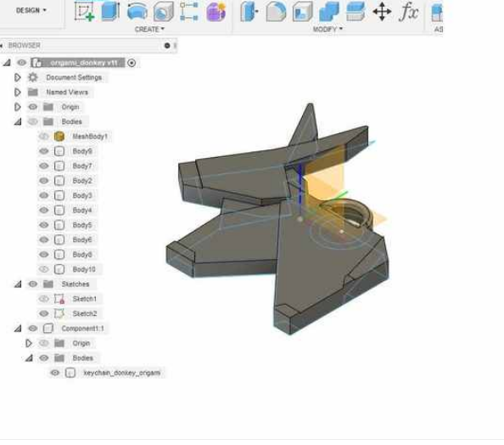Hide Body2 using its eye icon
504x445 pixels.
point(44,181)
